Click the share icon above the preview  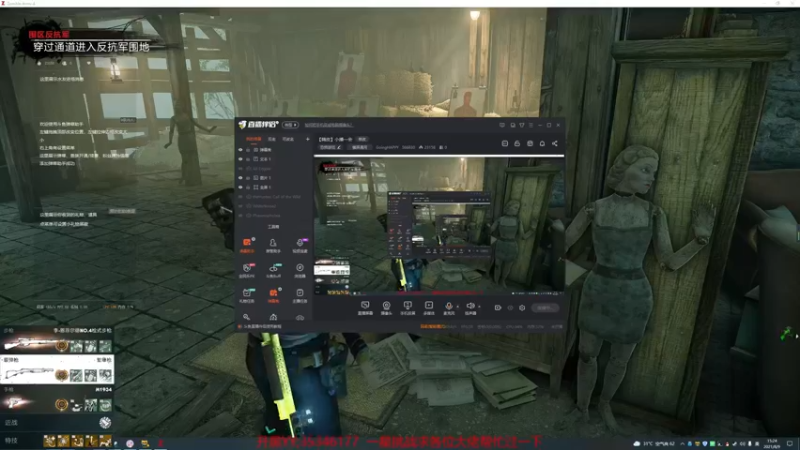[555, 143]
